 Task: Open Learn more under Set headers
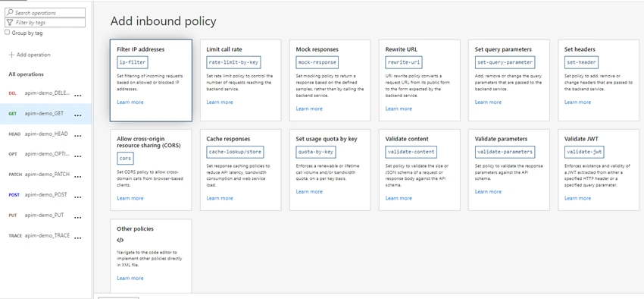click(578, 102)
